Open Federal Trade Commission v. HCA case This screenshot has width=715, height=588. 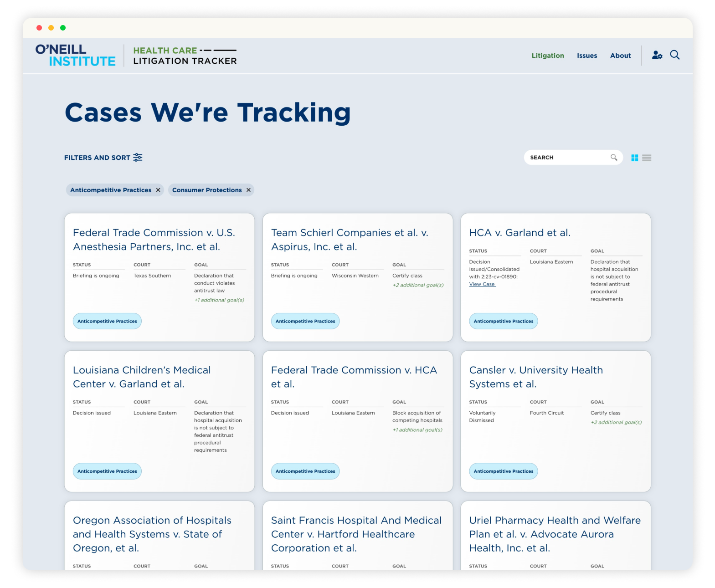pyautogui.click(x=354, y=377)
